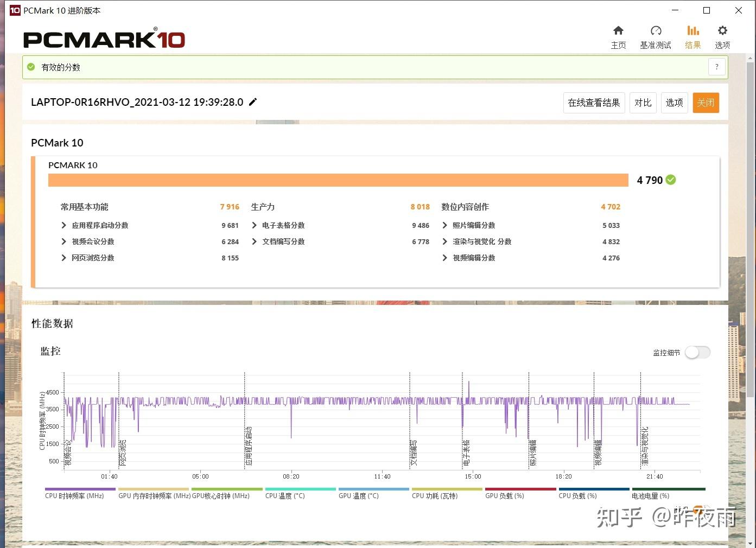Click the 照片编辑 marker on the chart
Screen dimensions: 756x548
point(533,453)
